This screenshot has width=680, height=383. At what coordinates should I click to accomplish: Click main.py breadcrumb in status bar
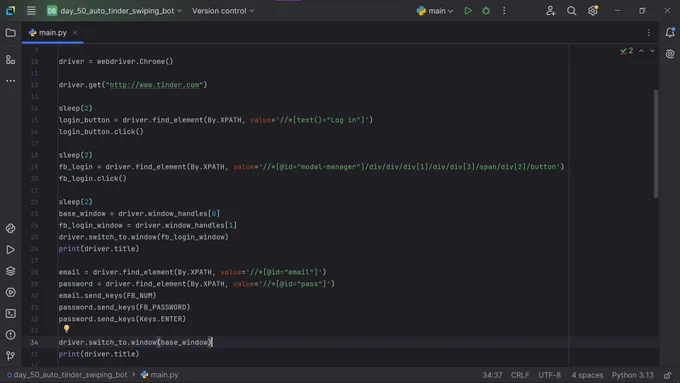160,375
